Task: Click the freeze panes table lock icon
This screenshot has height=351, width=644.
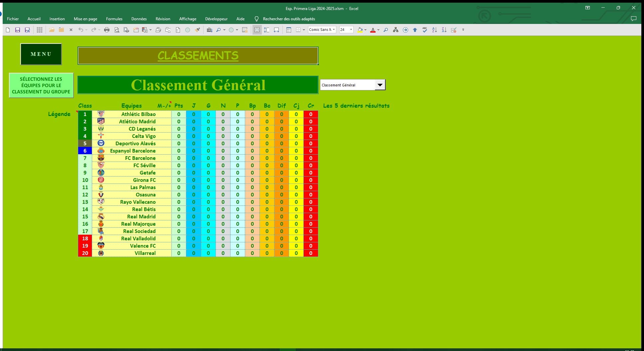Action: pos(245,30)
